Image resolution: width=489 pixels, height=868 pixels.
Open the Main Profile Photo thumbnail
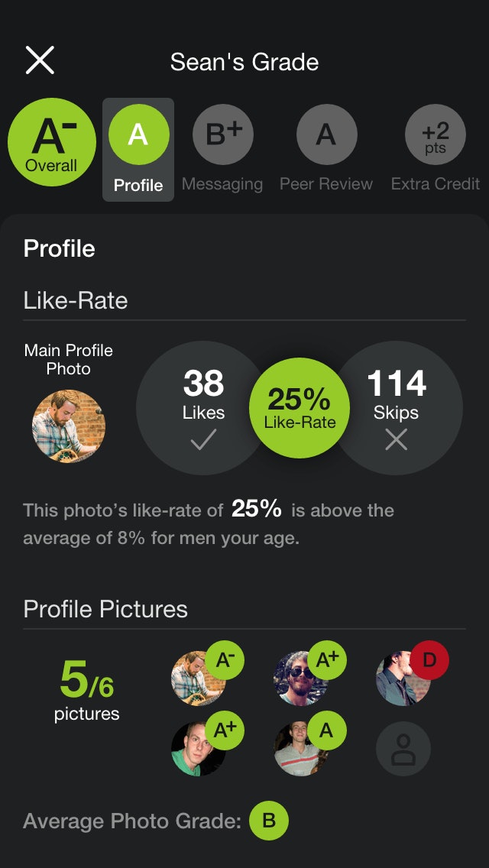click(x=67, y=425)
